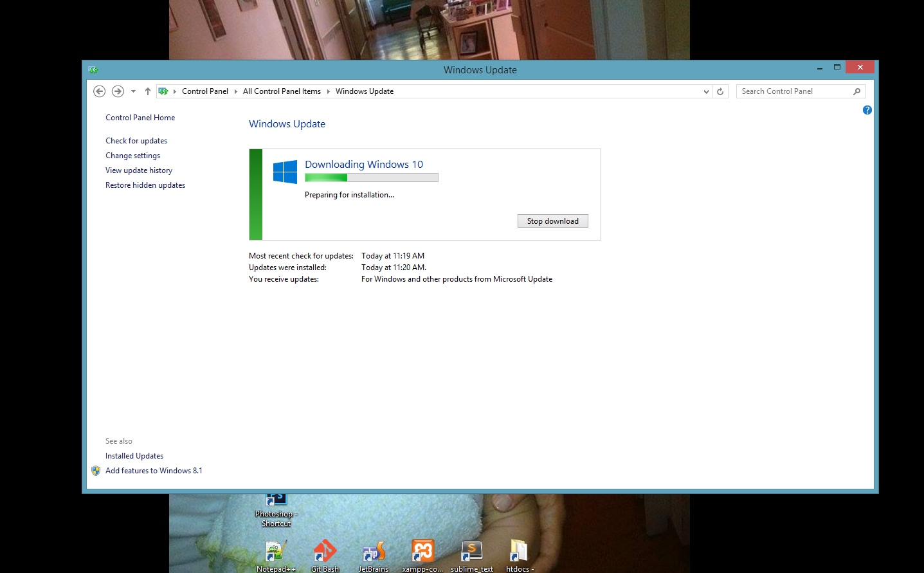Click the 'Preparing for installation...' status text

pos(349,195)
